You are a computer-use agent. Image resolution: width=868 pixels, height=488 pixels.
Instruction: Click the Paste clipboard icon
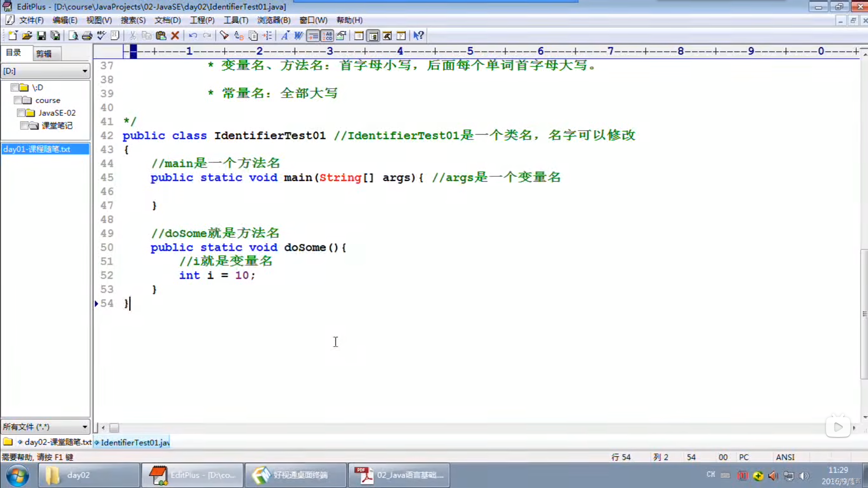[161, 36]
